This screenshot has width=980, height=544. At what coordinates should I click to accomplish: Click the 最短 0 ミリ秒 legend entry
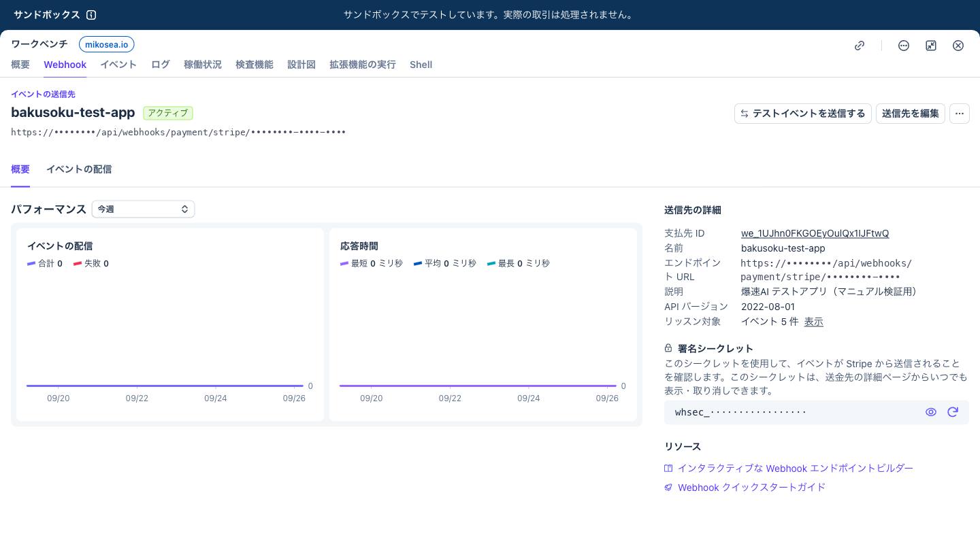(372, 263)
